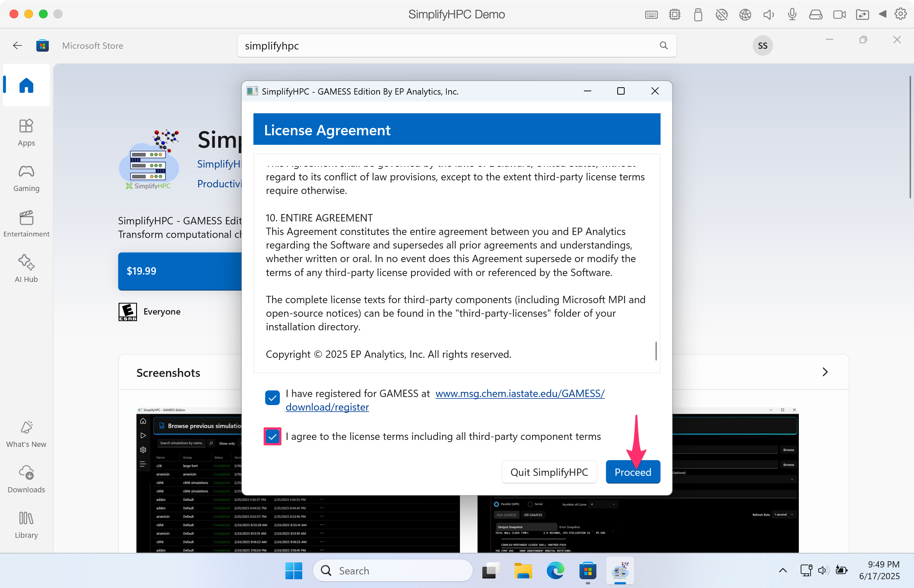The image size is (914, 588).
Task: Expand Screenshots with the right chevron
Action: (825, 372)
